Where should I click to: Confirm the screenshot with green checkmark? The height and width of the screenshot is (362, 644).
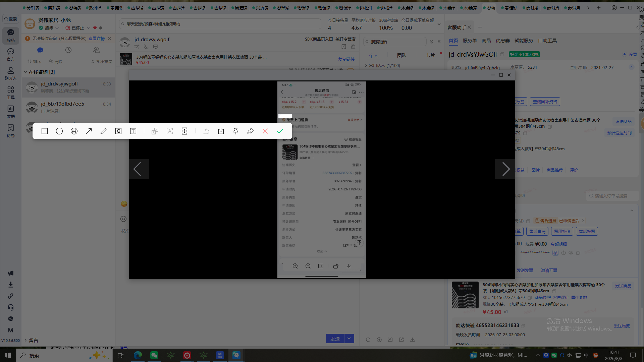point(280,131)
